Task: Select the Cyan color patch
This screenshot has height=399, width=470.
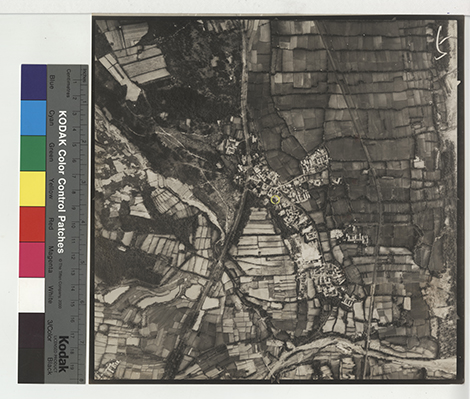Action: (34, 118)
